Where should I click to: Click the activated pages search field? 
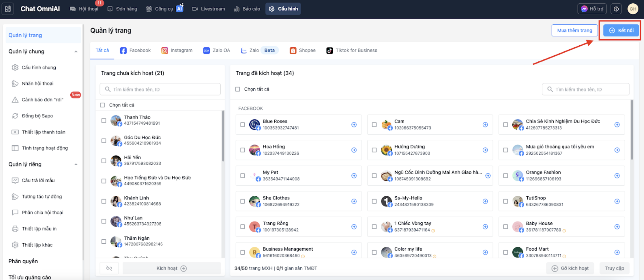click(x=585, y=89)
